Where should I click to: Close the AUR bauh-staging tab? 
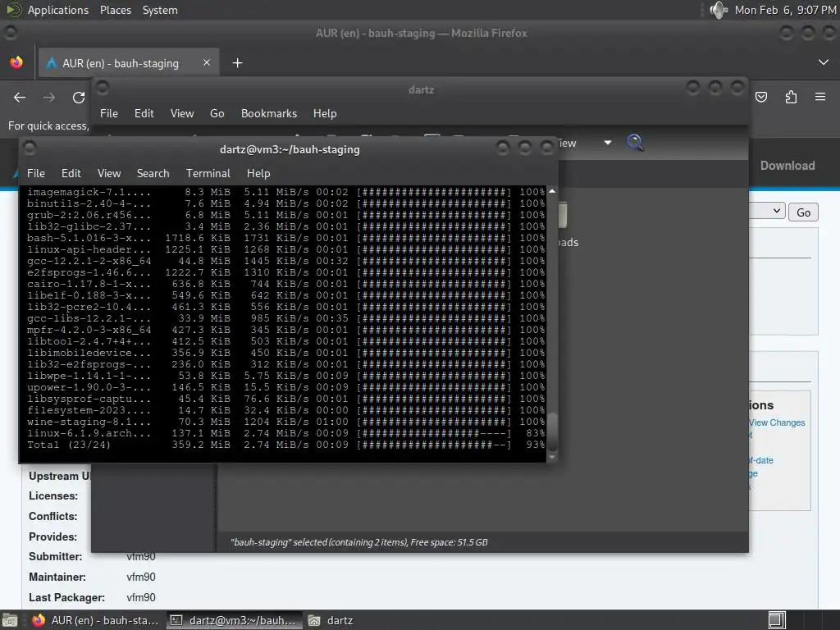pos(207,62)
